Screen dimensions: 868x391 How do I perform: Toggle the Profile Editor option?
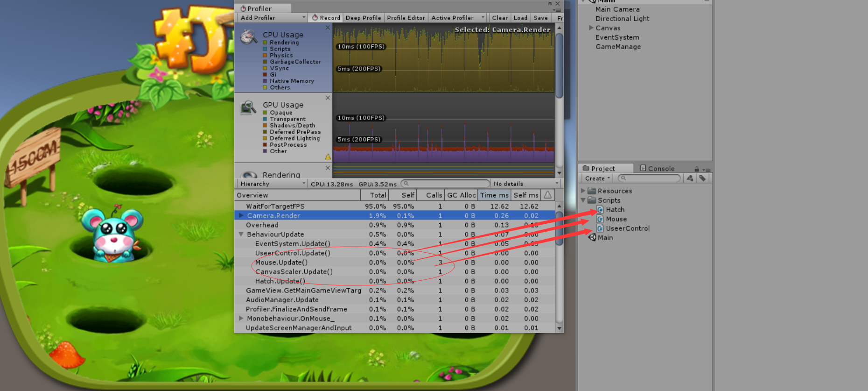click(406, 18)
